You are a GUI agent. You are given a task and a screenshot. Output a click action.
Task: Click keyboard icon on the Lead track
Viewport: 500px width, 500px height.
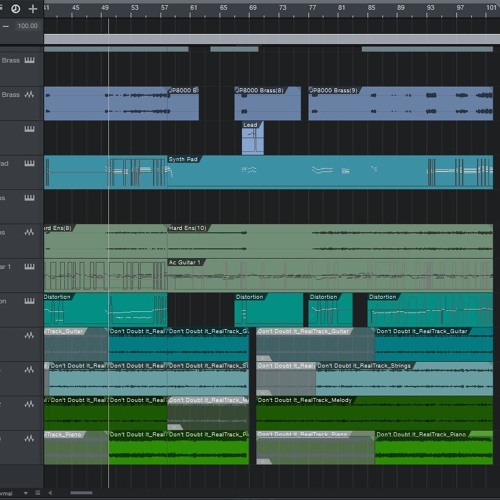[x=29, y=129]
